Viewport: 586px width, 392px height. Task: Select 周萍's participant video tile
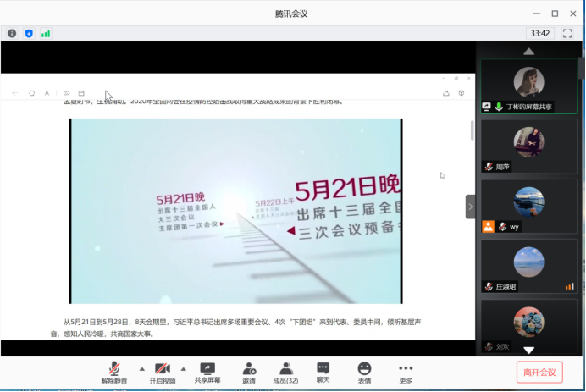pyautogui.click(x=528, y=146)
